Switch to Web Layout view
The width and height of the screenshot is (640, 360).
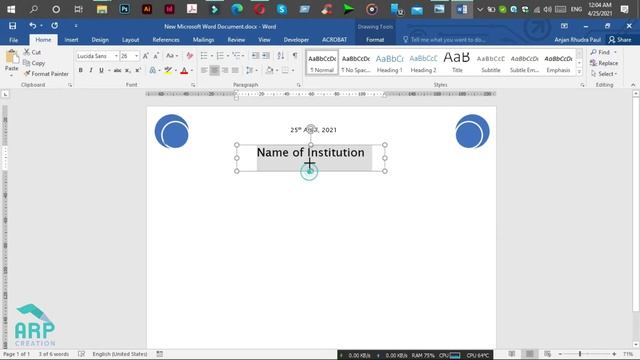pos(547,354)
